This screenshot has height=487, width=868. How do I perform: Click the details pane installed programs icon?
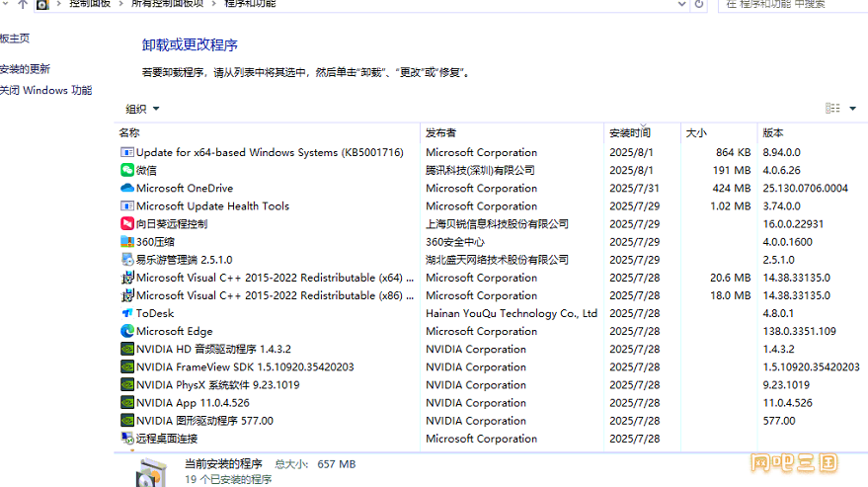151,472
